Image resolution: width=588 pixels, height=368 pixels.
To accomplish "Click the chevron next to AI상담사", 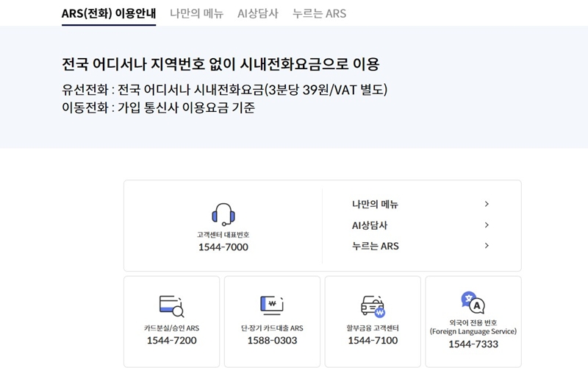I will click(487, 225).
